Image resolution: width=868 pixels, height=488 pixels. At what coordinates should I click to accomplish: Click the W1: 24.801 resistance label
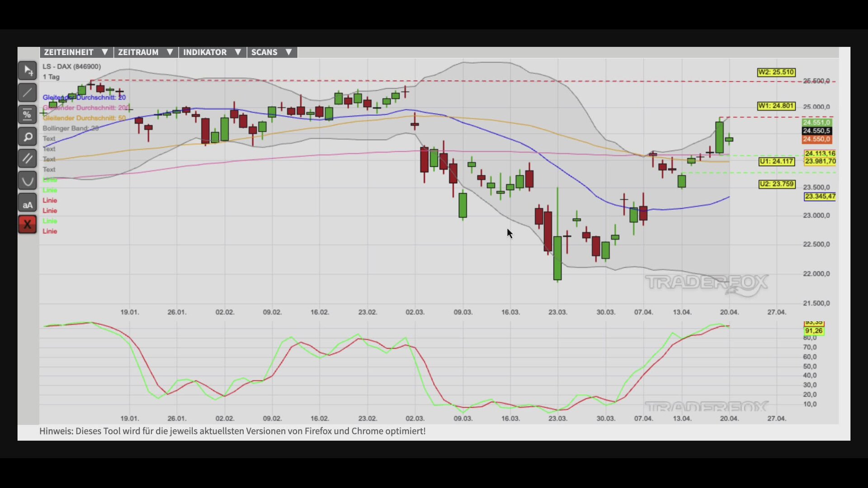pyautogui.click(x=776, y=106)
